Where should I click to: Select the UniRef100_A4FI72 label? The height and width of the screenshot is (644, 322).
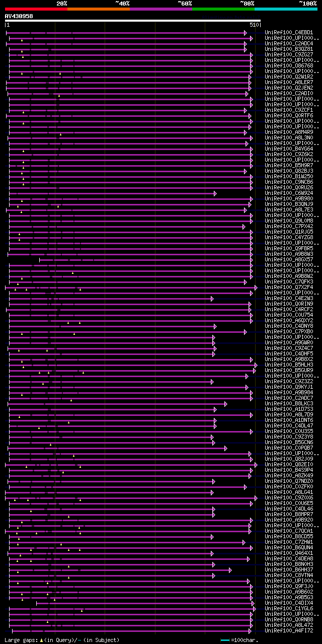(289, 631)
